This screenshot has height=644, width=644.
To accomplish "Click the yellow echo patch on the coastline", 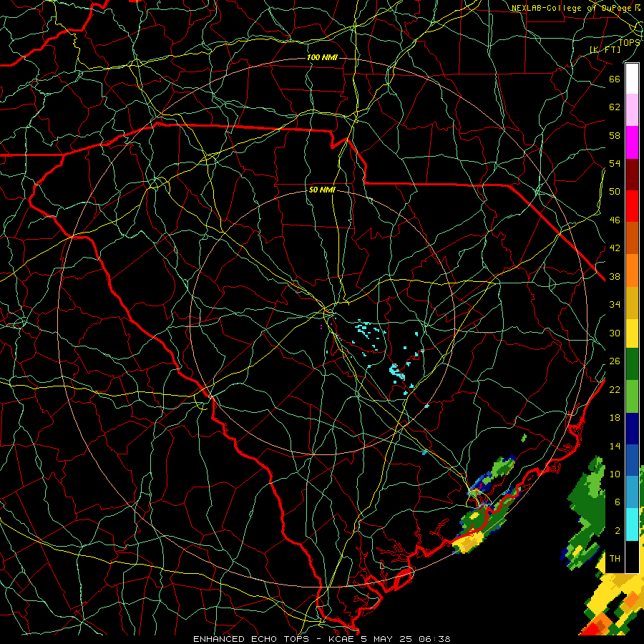I will tap(468, 543).
